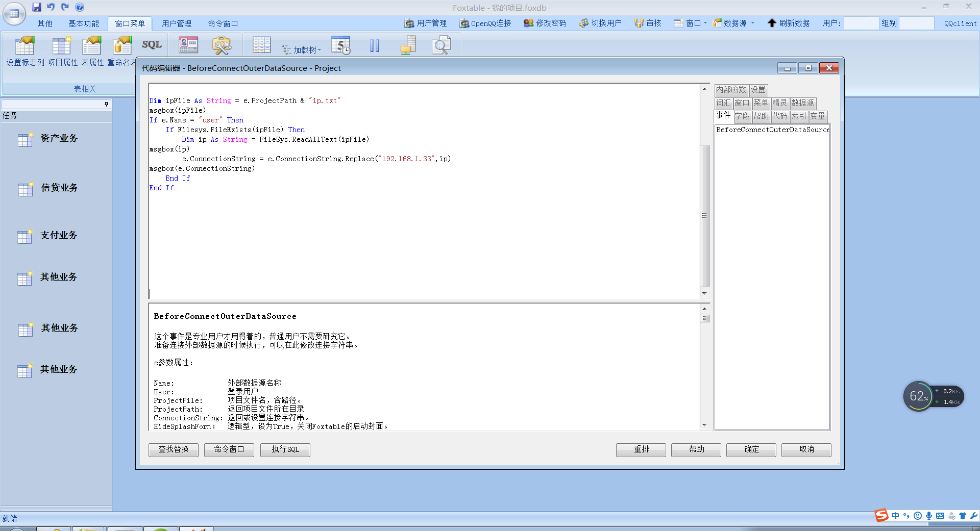Click the Save icon in quick access toolbar
Viewport: 980px width, 531px height.
(37, 7)
